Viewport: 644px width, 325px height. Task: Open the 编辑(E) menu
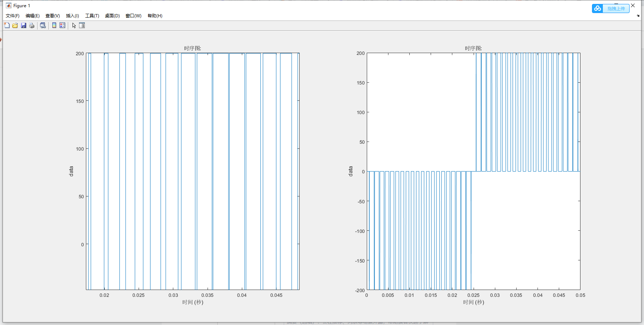click(x=32, y=16)
